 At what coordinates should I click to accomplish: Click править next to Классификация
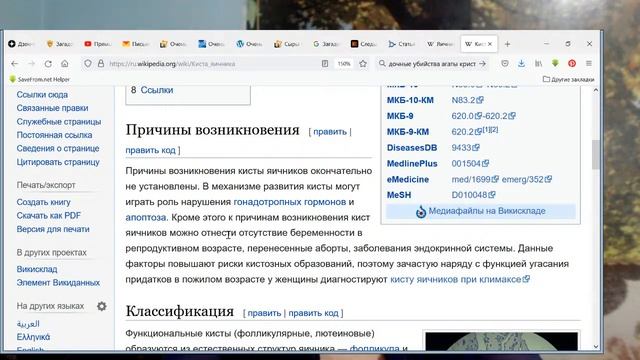(x=264, y=313)
